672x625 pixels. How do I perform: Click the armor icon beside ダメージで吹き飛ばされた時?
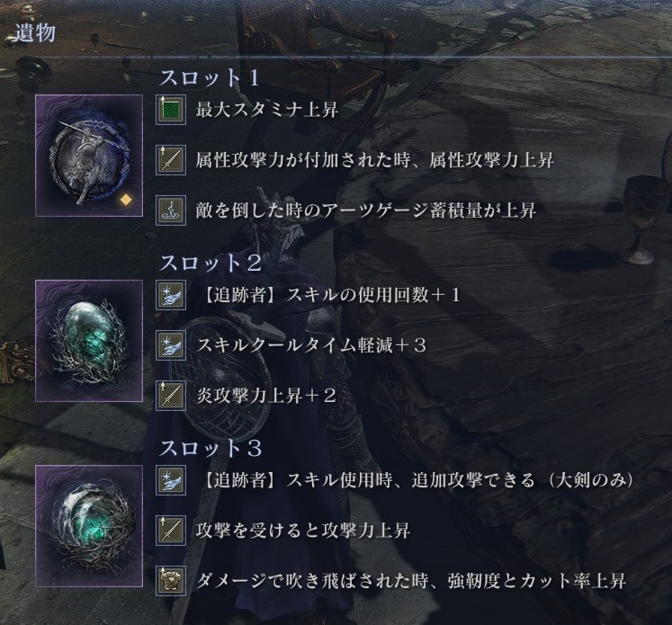click(171, 581)
